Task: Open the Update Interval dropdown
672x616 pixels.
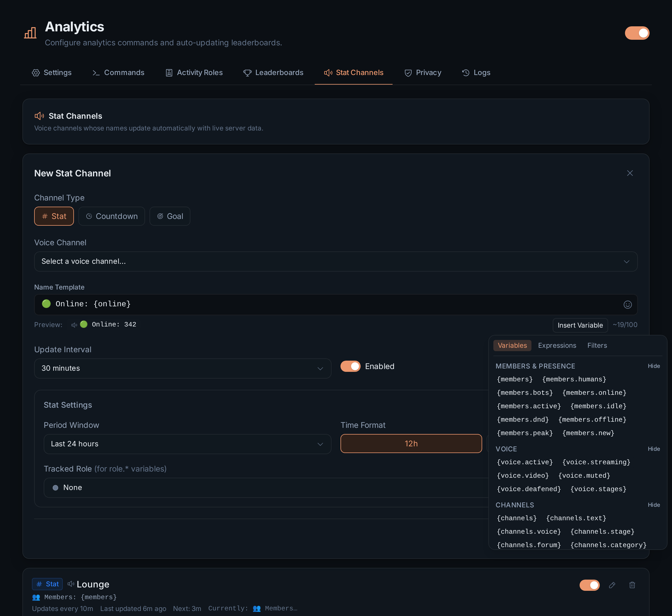Action: [183, 368]
